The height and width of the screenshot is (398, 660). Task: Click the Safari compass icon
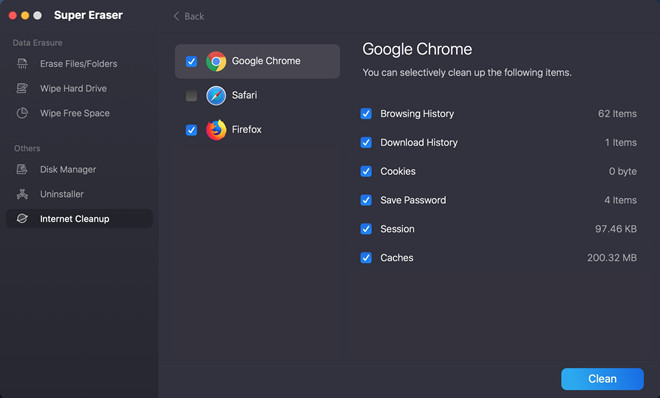216,96
